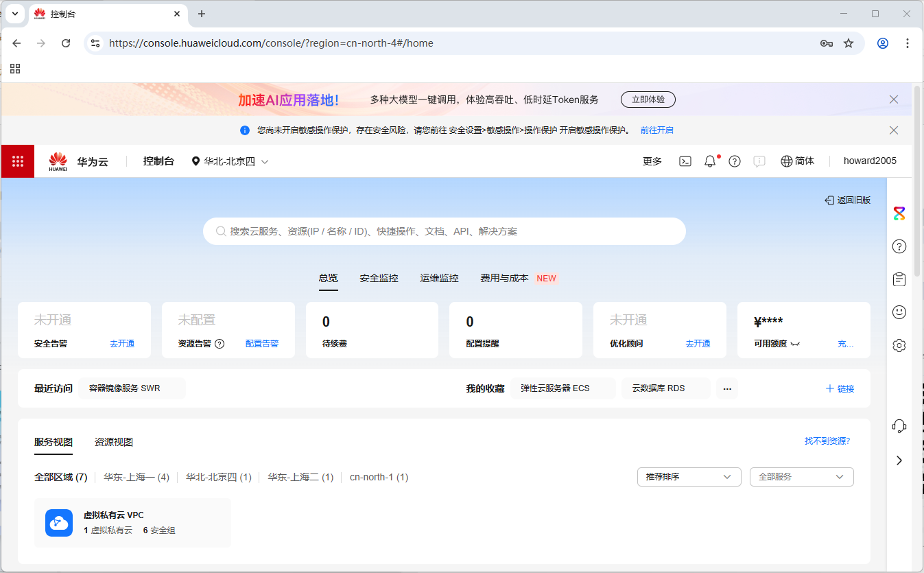Screen dimensions: 924x573
Task: Click the info icon beside 资源告警
Action: 220,344
